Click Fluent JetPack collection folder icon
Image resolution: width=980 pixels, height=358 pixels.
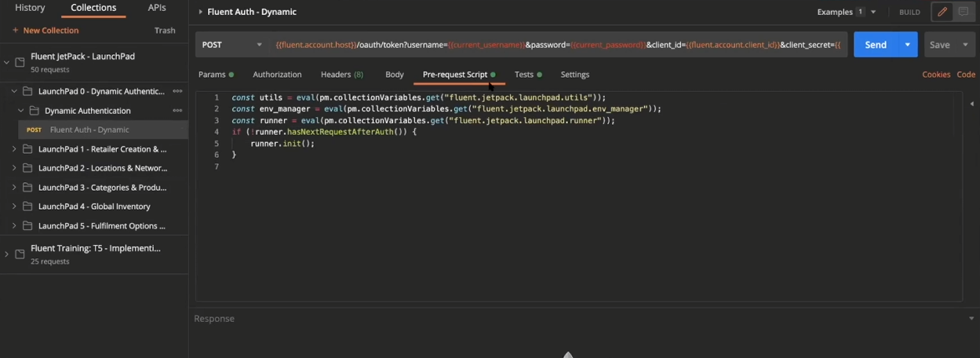point(20,62)
